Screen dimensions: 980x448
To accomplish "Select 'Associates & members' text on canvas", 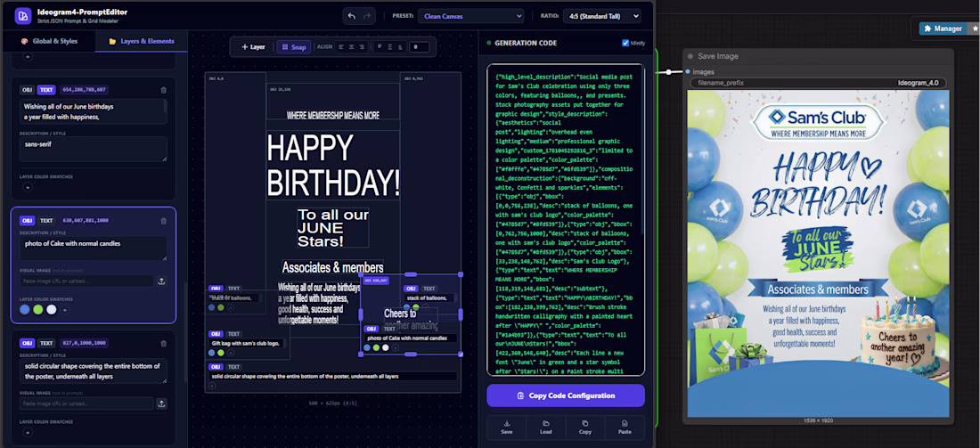I will click(x=332, y=267).
